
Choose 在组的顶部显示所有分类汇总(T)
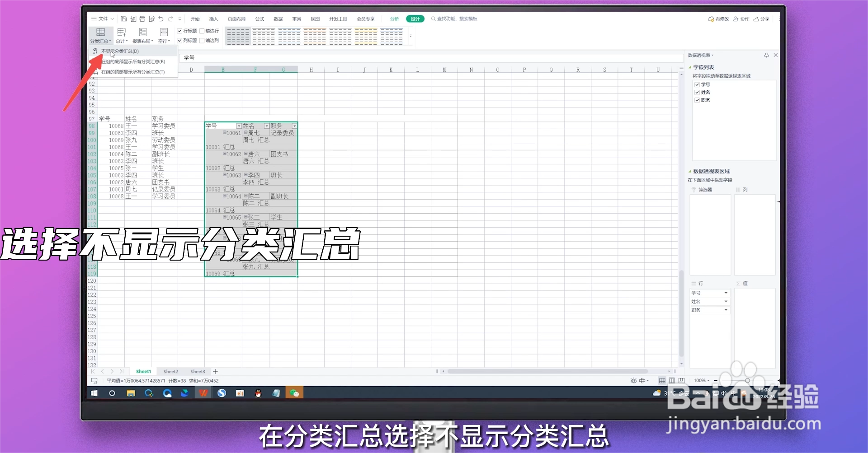pos(133,72)
